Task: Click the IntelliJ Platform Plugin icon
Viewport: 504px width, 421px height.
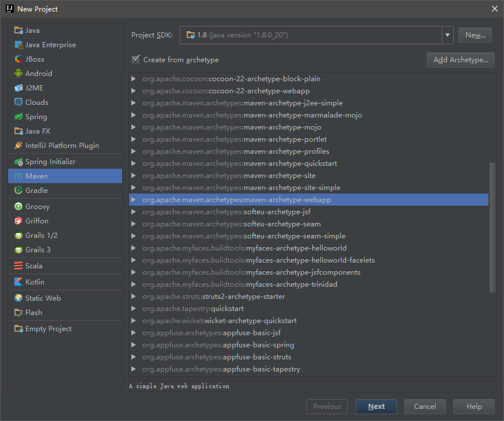Action: click(18, 146)
